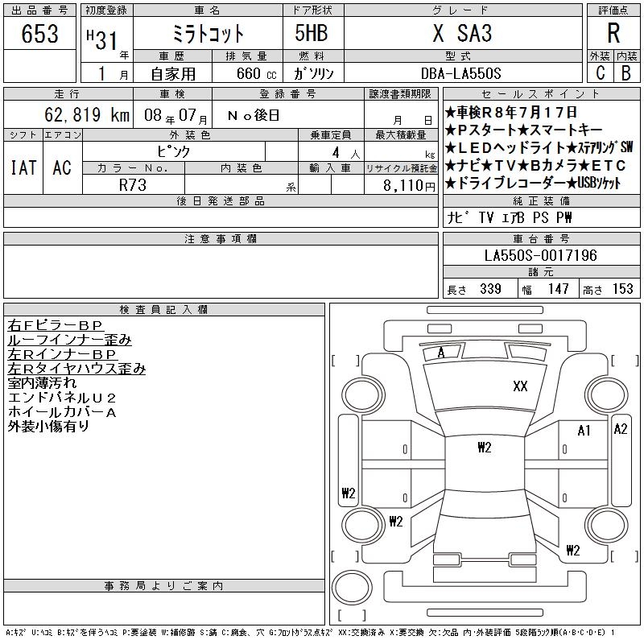Select the length value 339

(490, 289)
